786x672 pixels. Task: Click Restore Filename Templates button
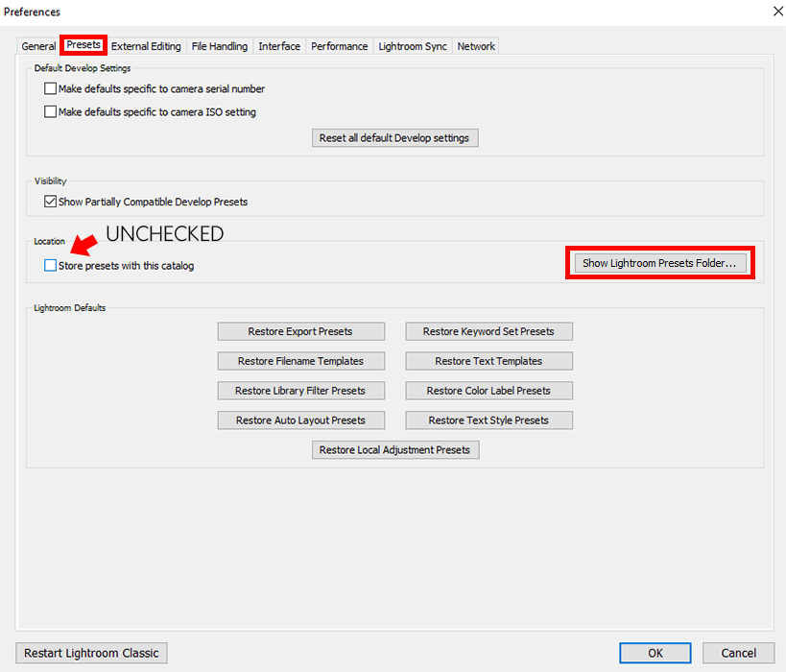pyautogui.click(x=300, y=361)
